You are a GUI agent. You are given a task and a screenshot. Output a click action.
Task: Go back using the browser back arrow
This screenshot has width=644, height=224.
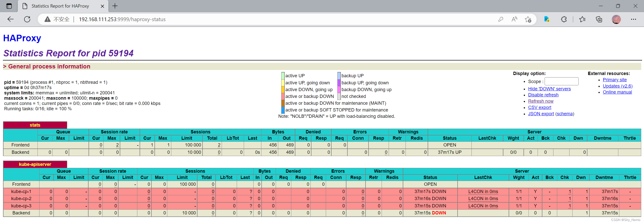coord(11,19)
